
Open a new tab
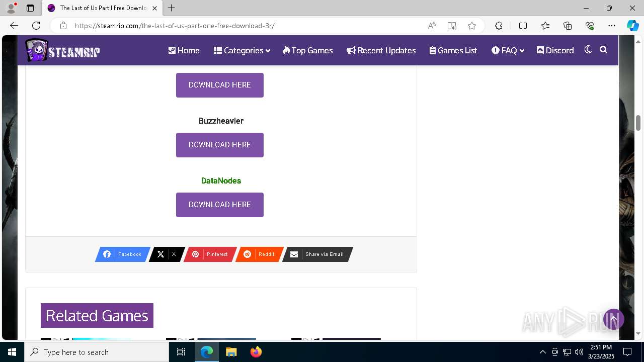pos(172,8)
